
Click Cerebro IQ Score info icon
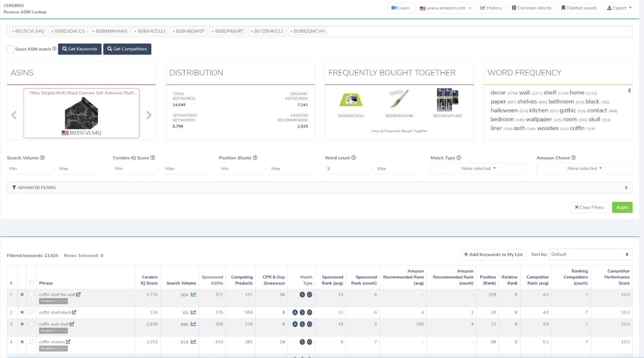click(x=153, y=158)
